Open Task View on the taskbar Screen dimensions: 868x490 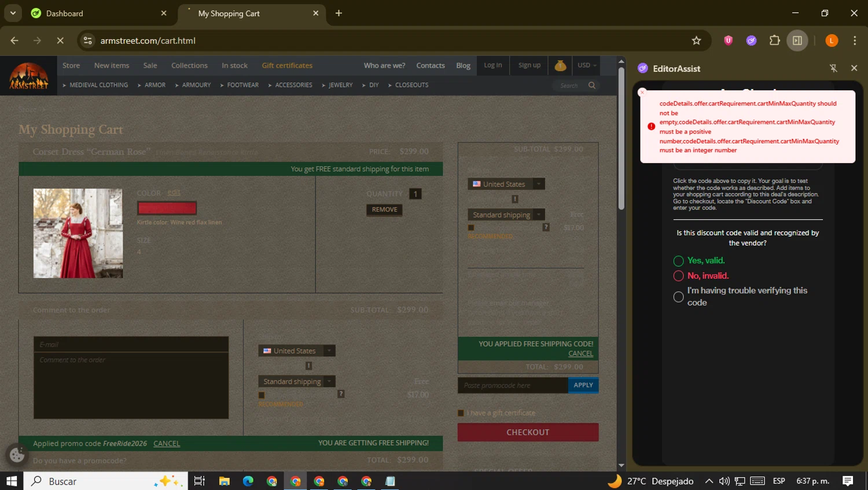pyautogui.click(x=200, y=481)
